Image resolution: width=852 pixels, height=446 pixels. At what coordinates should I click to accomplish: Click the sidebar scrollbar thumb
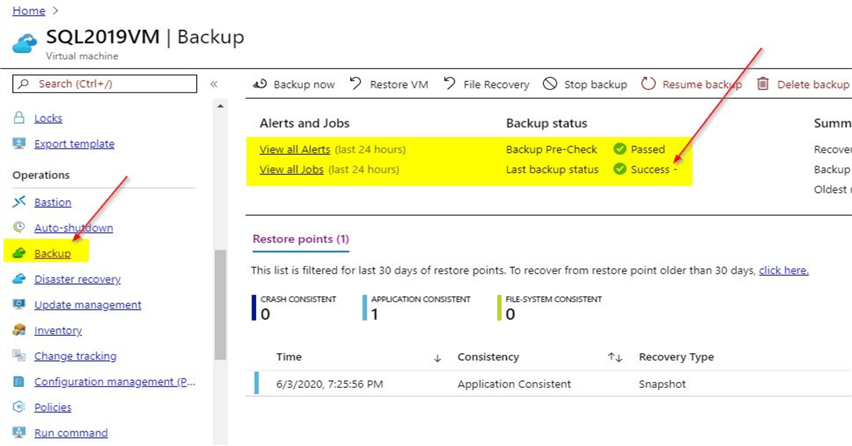(220, 305)
